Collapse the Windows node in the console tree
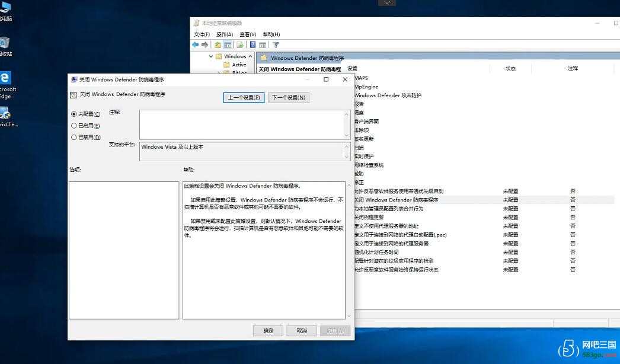The image size is (620, 364). (211, 56)
